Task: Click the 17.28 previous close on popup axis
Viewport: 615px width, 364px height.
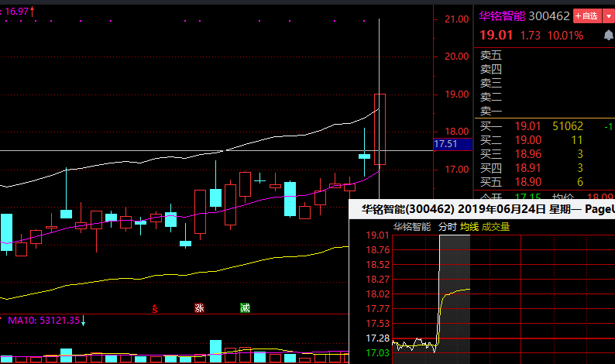Action: [x=377, y=338]
